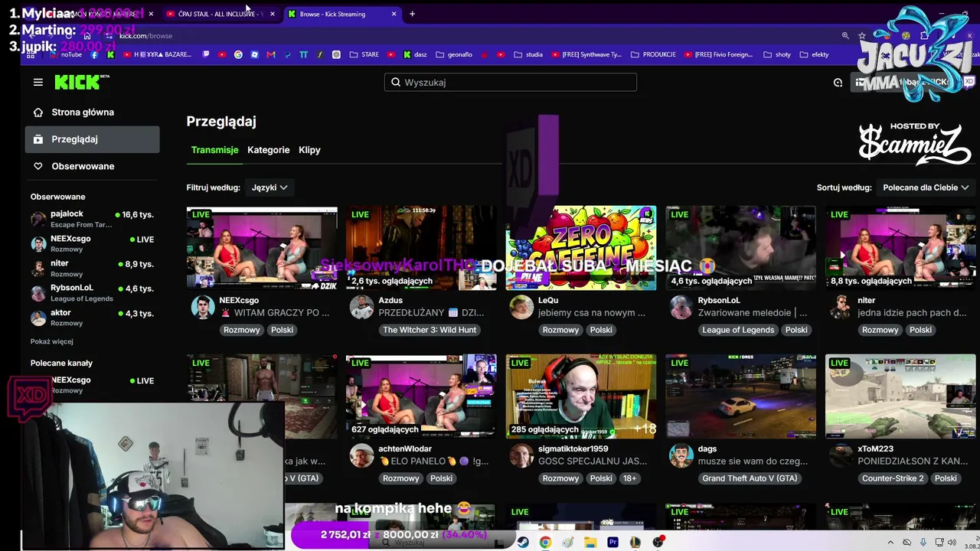Select the Transmisje tab
Image resolution: width=980 pixels, height=551 pixels.
[x=214, y=150]
